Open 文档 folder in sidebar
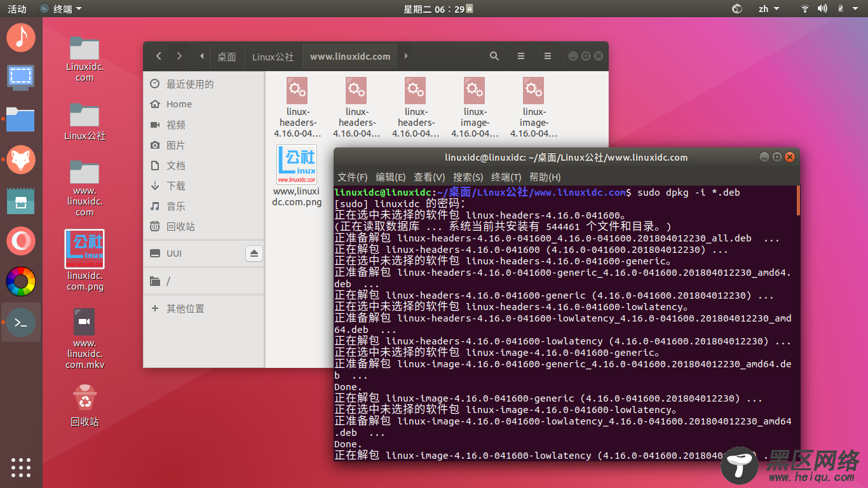 point(204,165)
